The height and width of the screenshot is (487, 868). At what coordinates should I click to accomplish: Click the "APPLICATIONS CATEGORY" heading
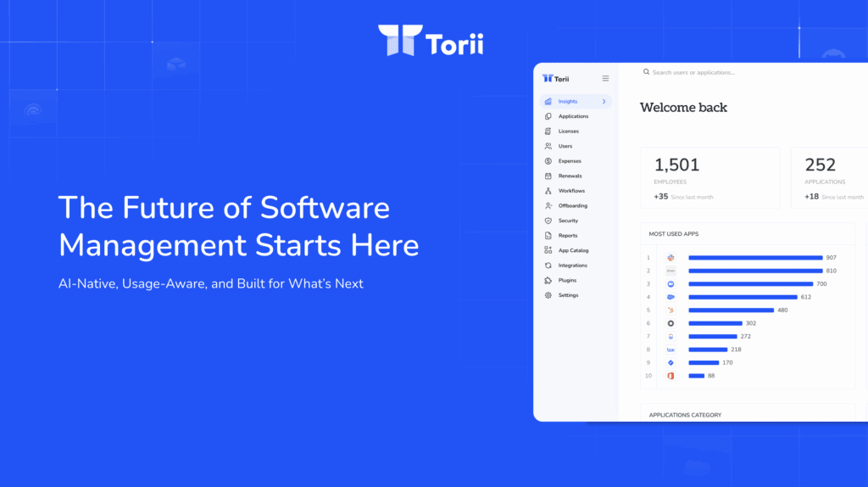point(685,415)
